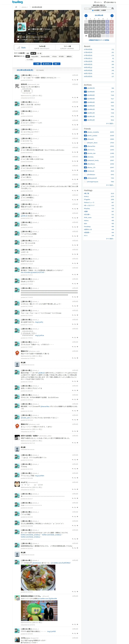Toggle the Mentionを除く filter
This screenshot has height=644, width=129.
click(46, 56)
